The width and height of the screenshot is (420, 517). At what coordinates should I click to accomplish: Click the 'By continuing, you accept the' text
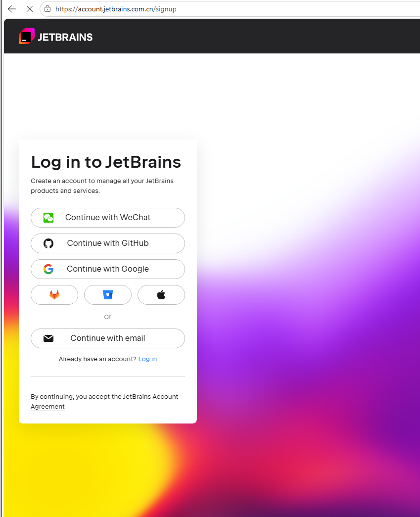[x=76, y=397]
